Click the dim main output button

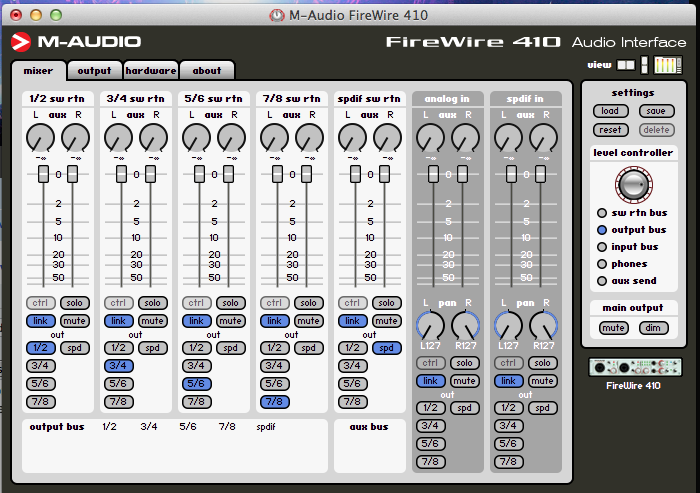(651, 328)
